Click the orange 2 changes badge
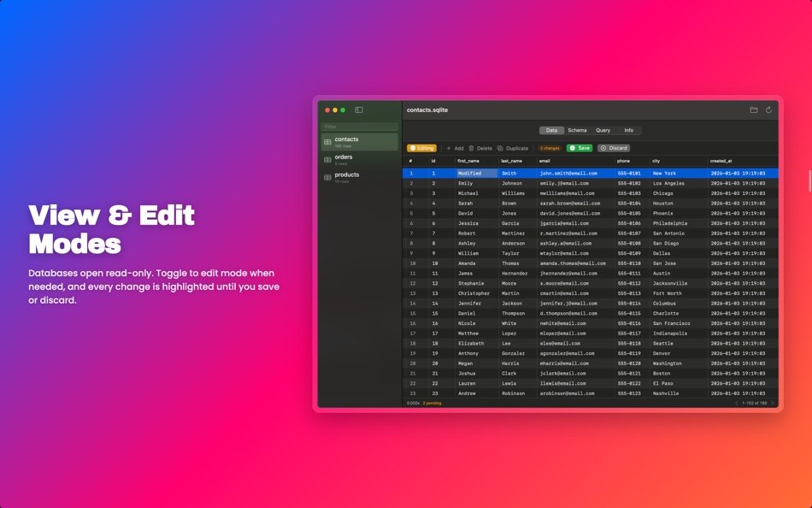 (x=548, y=147)
